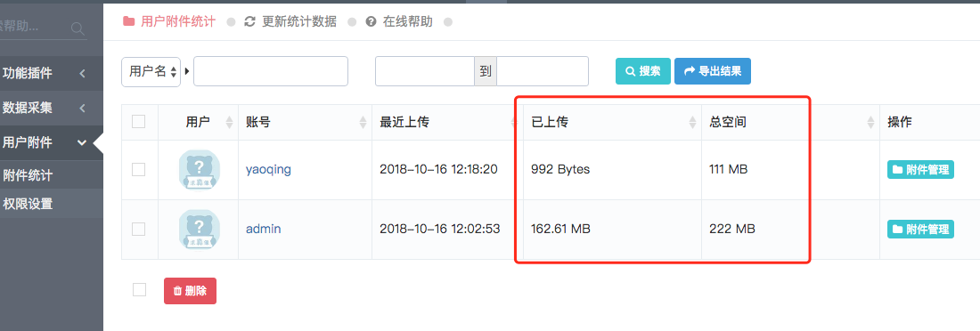Open yaoqing's avatar image
The image size is (980, 331).
coord(199,170)
